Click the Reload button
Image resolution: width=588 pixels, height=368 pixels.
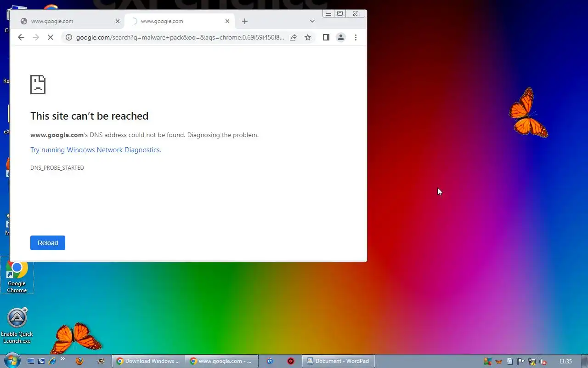(x=48, y=243)
